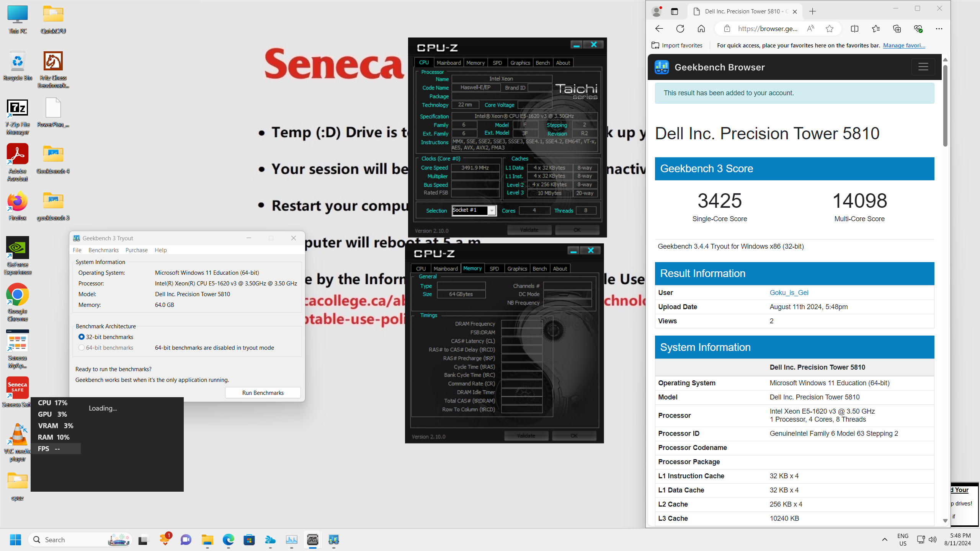
Task: Switch to CPU tab in lower CPU-Z
Action: tap(421, 269)
